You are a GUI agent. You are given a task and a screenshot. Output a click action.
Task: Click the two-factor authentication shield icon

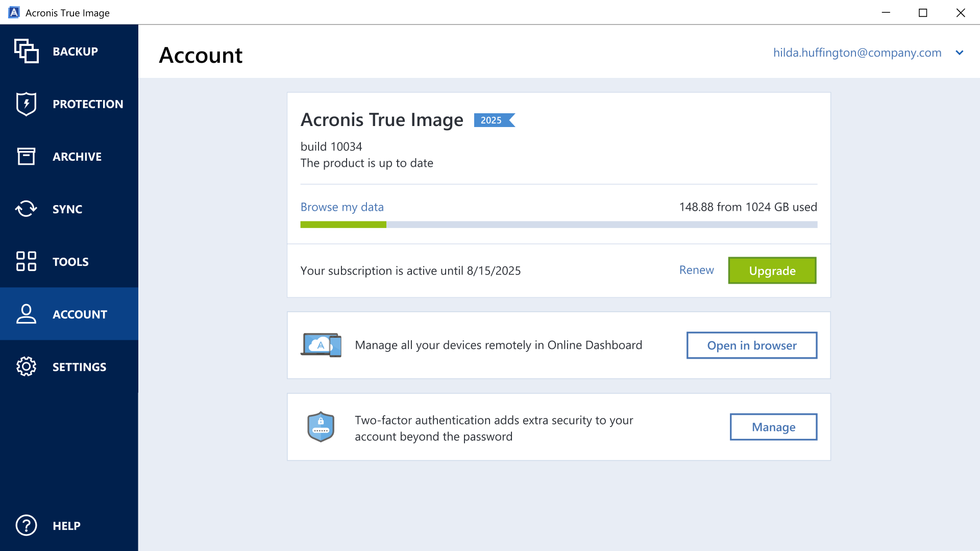pyautogui.click(x=321, y=427)
